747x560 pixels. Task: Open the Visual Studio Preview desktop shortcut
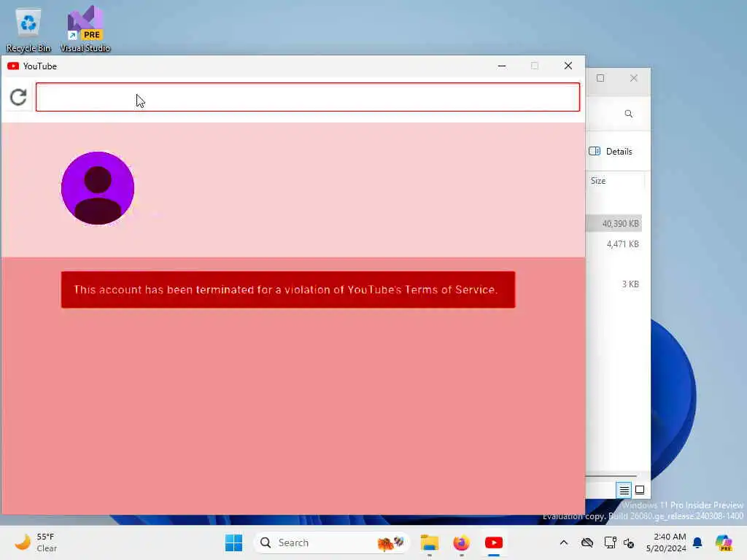pyautogui.click(x=85, y=29)
